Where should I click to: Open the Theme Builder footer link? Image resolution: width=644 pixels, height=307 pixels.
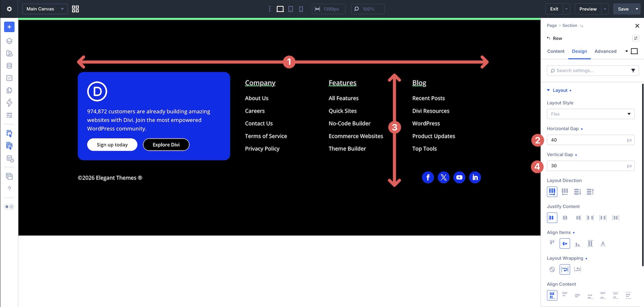click(347, 148)
